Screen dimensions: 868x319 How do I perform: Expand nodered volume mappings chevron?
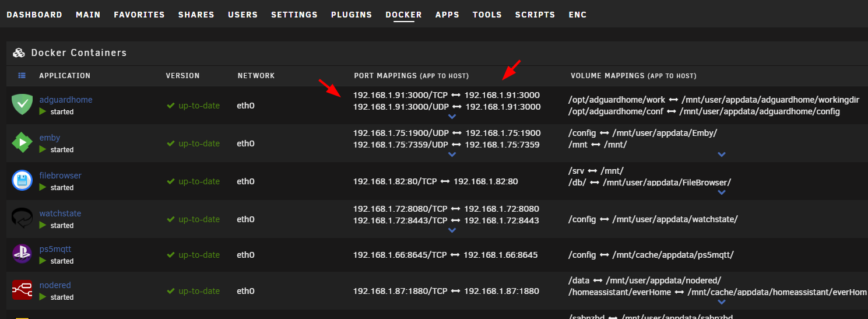tap(722, 302)
